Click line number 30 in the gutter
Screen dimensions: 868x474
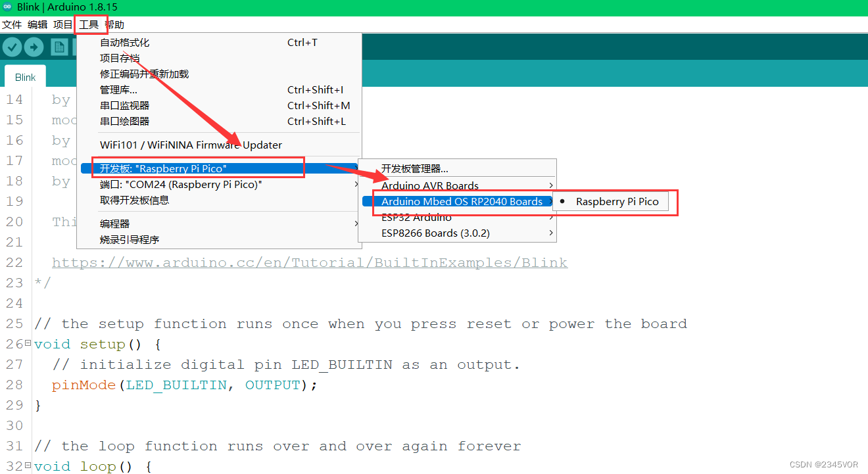(x=14, y=426)
